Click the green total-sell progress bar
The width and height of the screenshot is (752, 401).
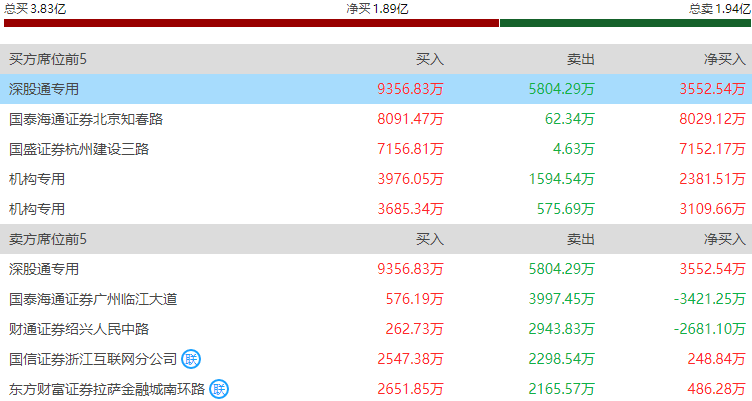pos(625,23)
